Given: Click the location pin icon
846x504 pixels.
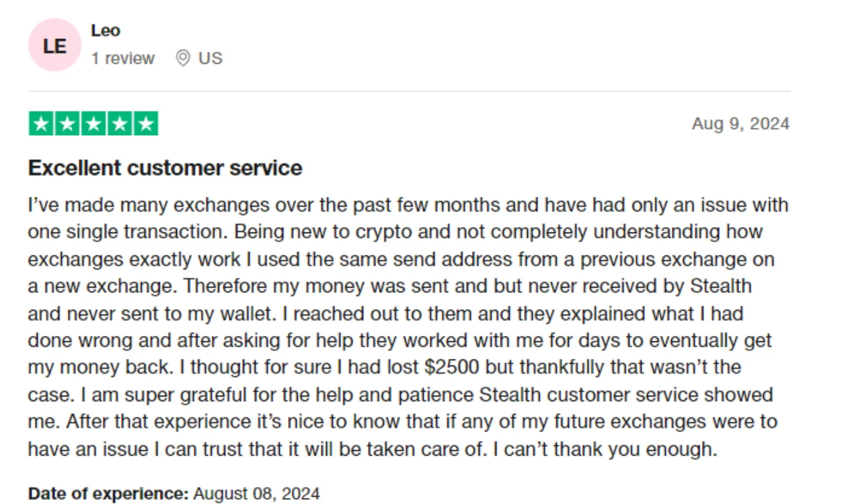Looking at the screenshot, I should point(183,58).
